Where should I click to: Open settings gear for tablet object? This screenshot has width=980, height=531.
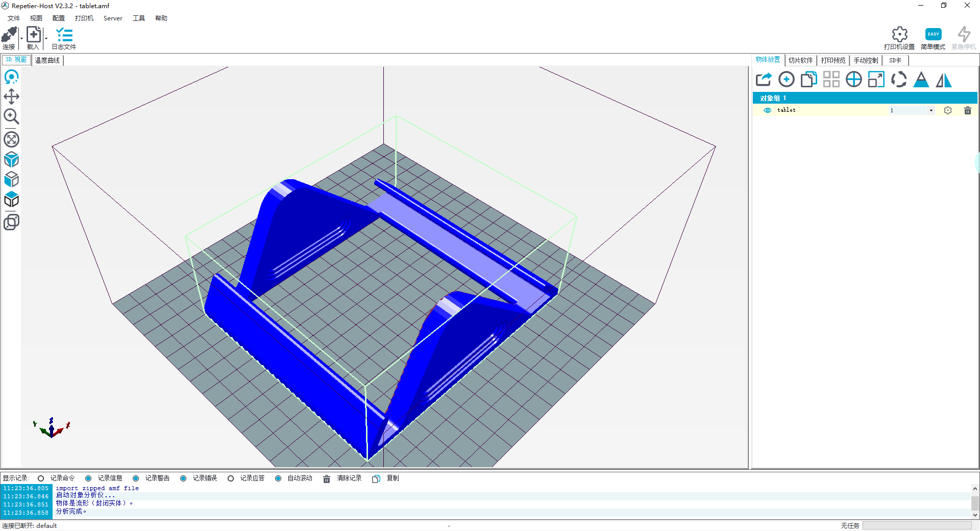948,110
